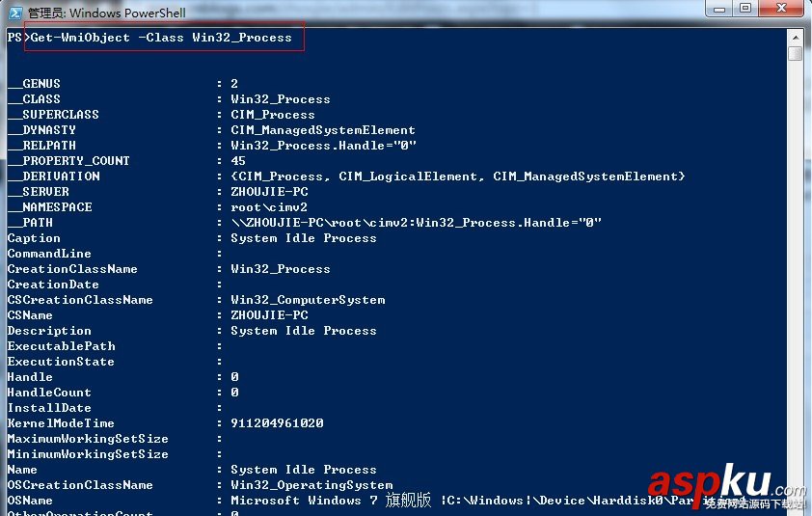This screenshot has width=812, height=516.
Task: Click the Caption System Idle Process value
Action: point(304,238)
